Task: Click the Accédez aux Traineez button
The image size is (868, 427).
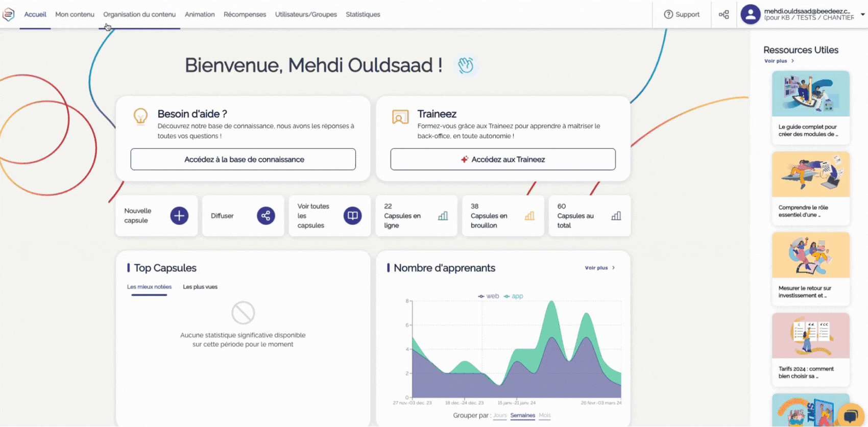Action: click(x=503, y=160)
